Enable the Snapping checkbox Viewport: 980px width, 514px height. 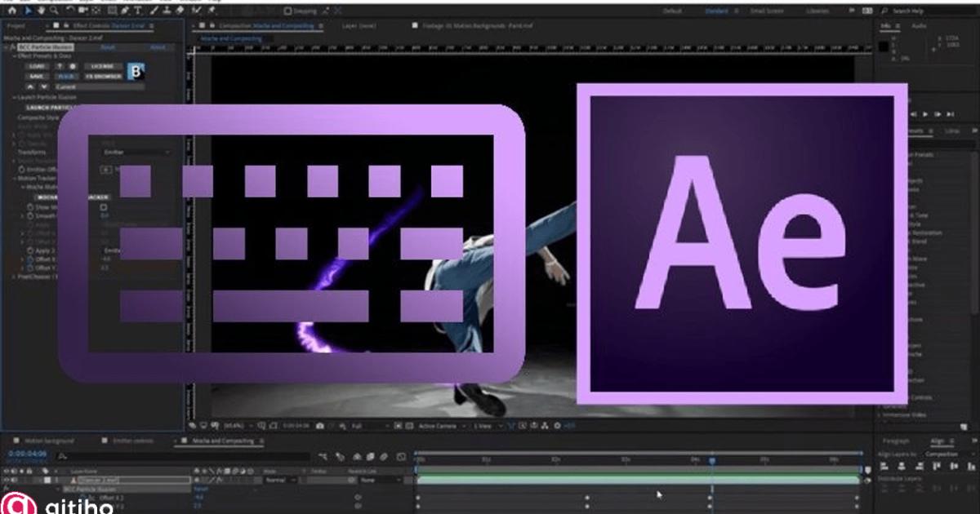pos(287,11)
